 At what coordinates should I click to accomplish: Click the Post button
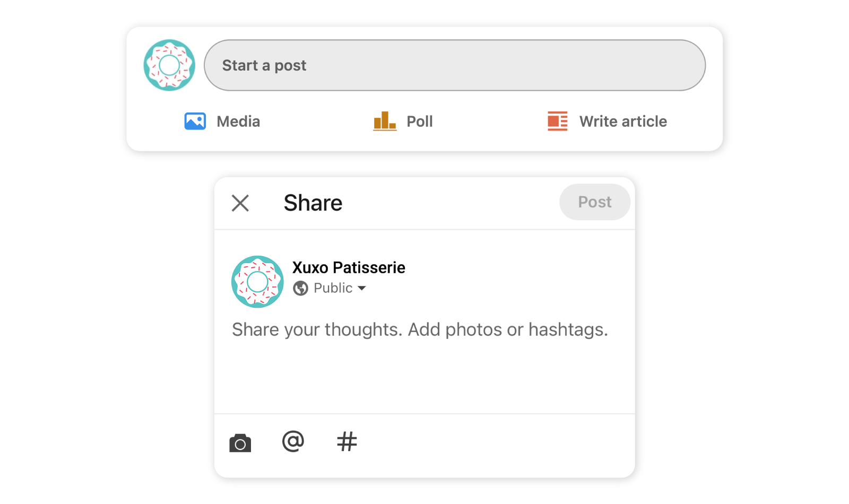tap(595, 202)
